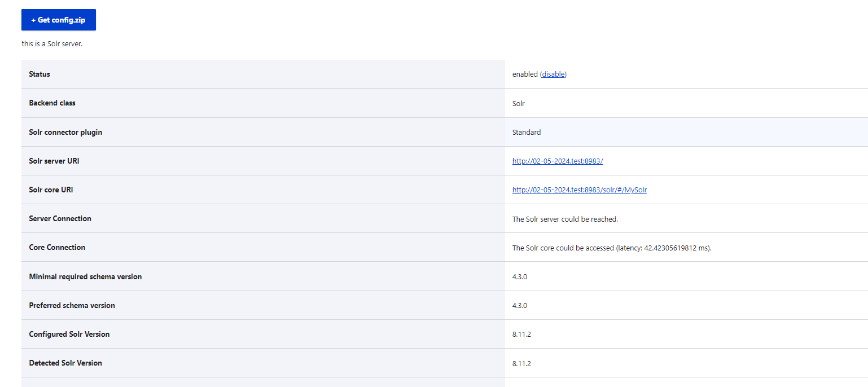Screen dimensions: 868x387
Task: Click the Detected Solr Version label
Action: [x=65, y=363]
